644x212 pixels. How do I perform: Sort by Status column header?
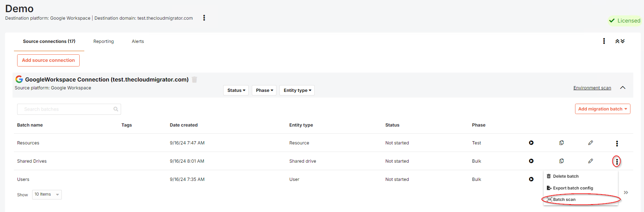(x=392, y=125)
